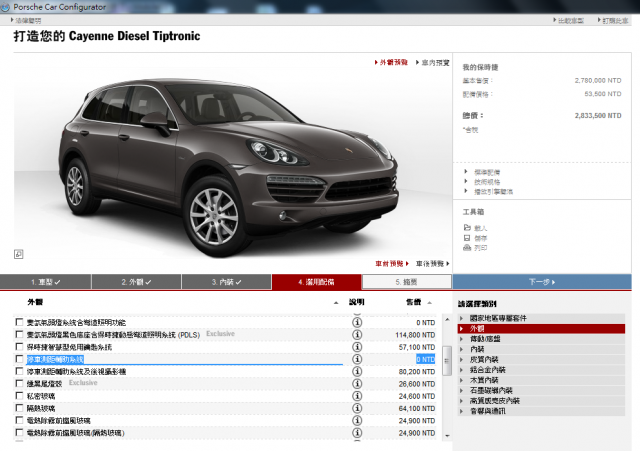Expand the 傳動/底盤 category
Viewport: 640px width, 451px height.
click(541, 339)
